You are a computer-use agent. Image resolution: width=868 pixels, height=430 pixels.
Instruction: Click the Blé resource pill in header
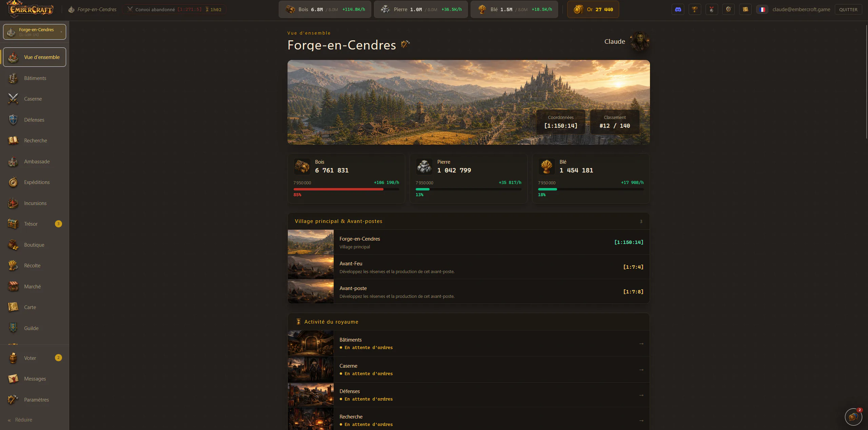(514, 9)
